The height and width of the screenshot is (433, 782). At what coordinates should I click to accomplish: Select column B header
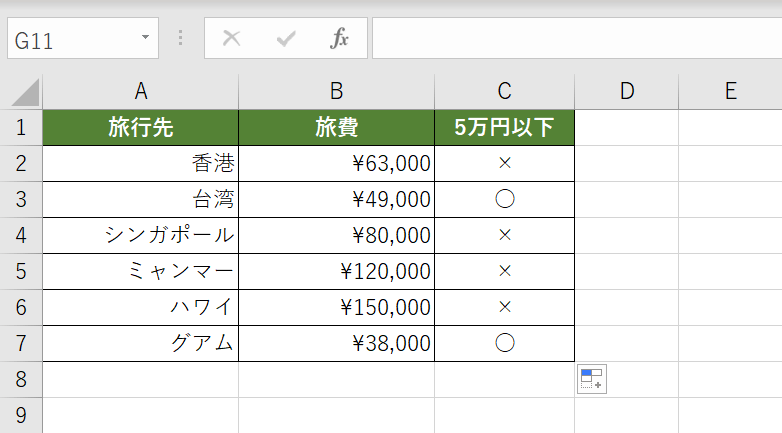(x=337, y=92)
